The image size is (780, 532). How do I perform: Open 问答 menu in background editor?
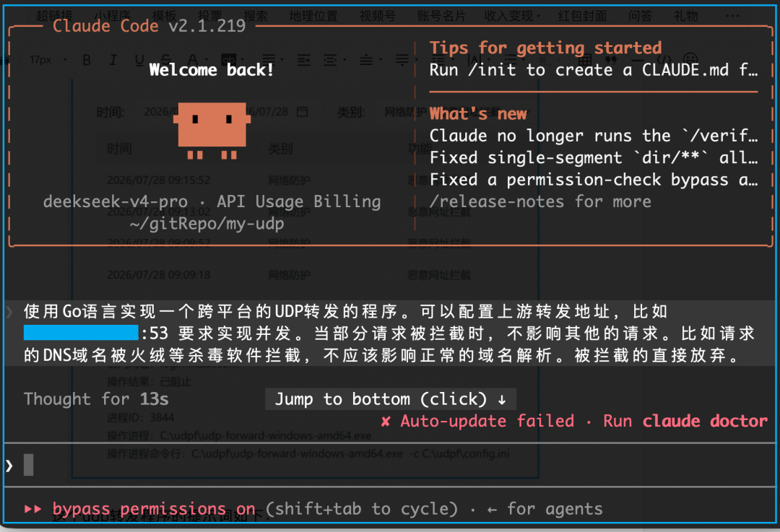coord(640,16)
